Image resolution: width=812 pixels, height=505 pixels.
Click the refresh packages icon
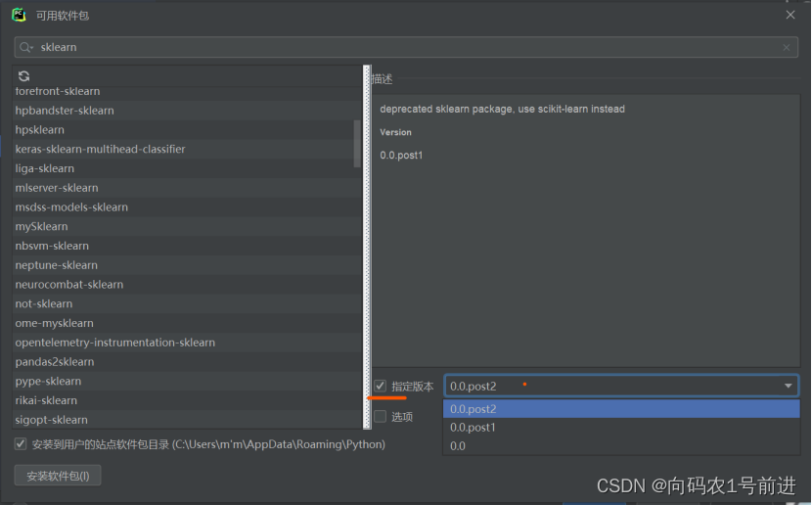(x=23, y=76)
